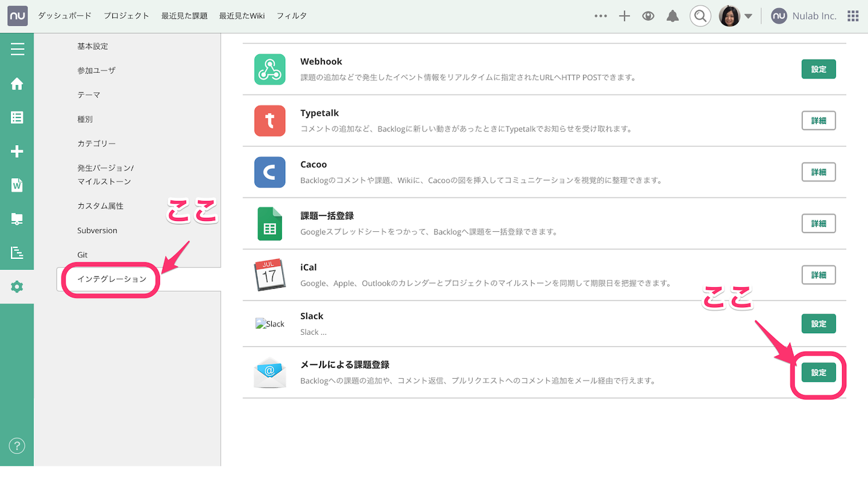Open the Gantt chart icon in sidebar

[x=17, y=252]
